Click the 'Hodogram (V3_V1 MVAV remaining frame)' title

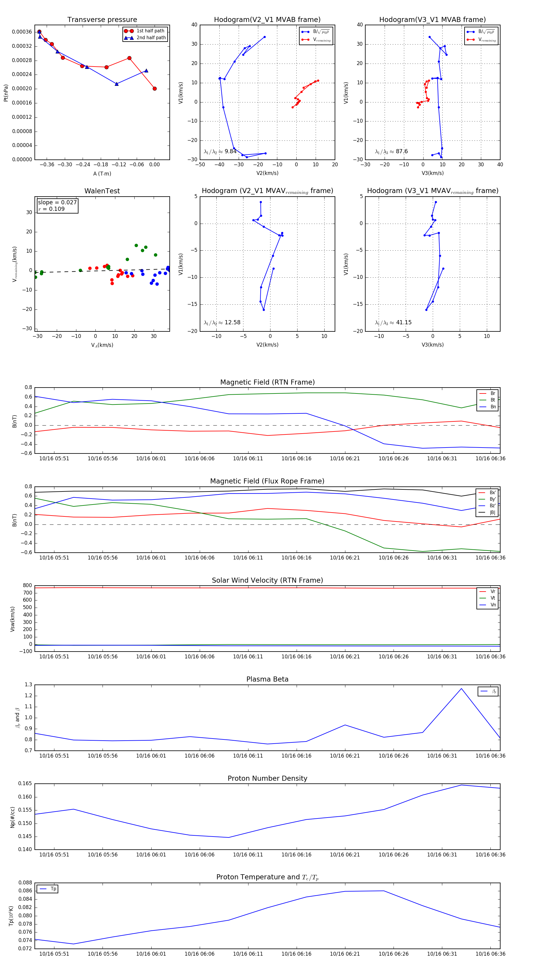click(x=432, y=191)
